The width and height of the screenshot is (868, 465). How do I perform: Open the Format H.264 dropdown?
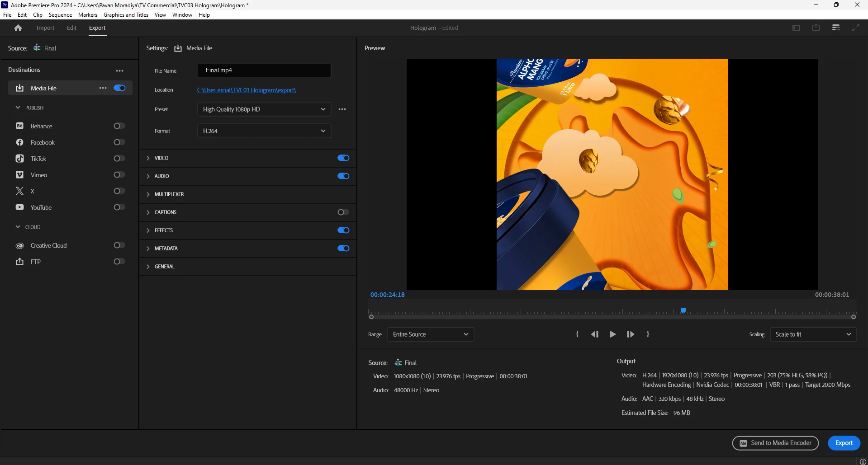click(x=264, y=131)
